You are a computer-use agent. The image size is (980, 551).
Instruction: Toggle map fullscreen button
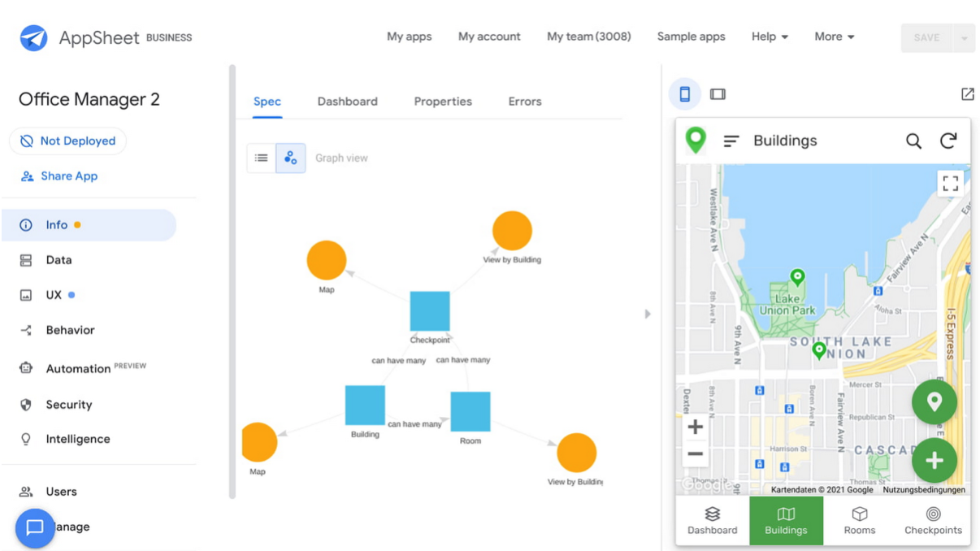(950, 184)
